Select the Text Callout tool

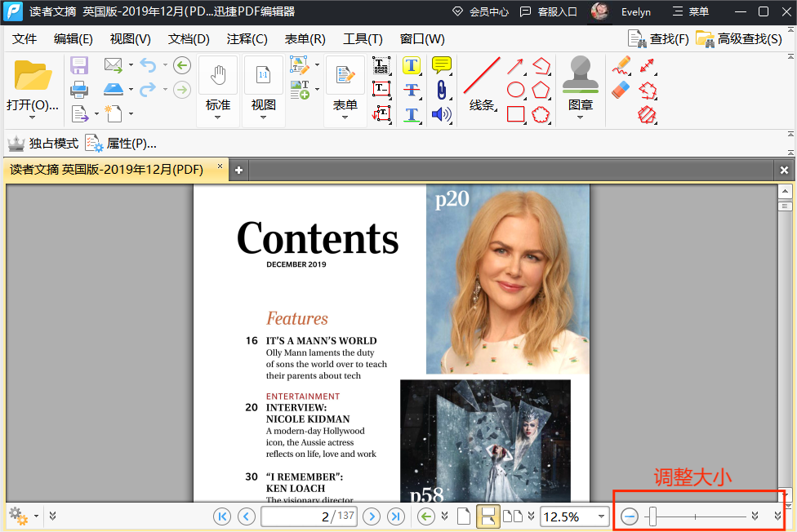pos(381,113)
